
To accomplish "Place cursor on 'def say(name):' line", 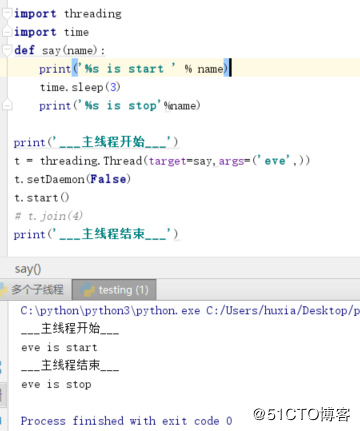I will 59,50.
